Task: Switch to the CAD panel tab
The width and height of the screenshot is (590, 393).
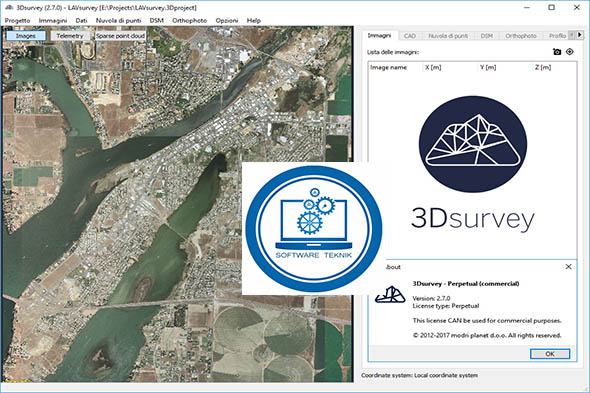Action: pyautogui.click(x=410, y=36)
